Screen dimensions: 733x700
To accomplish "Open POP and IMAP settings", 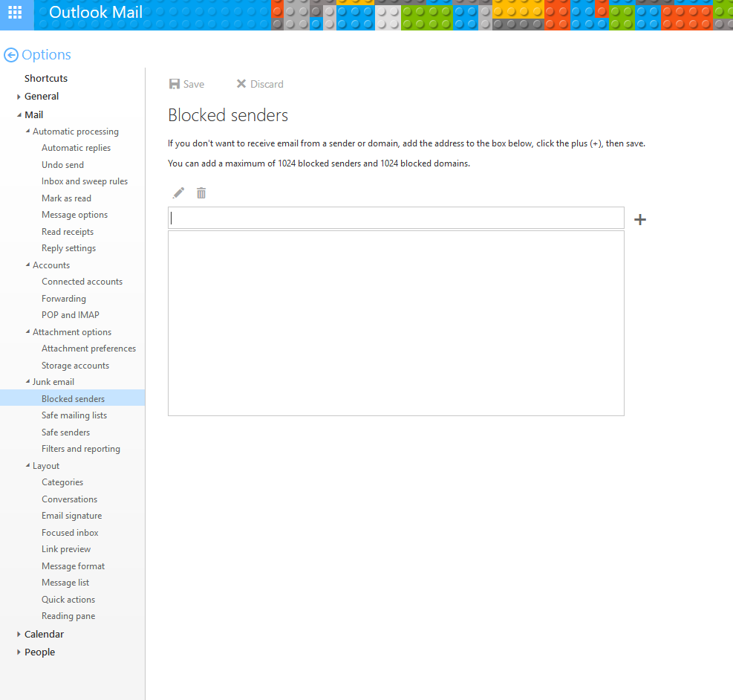I will [71, 315].
